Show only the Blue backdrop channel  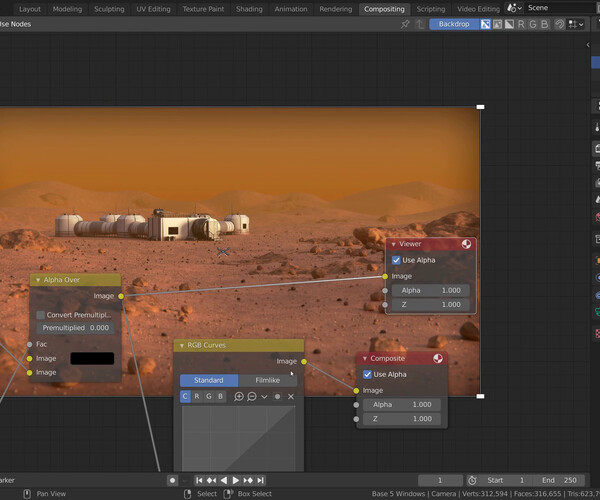[x=545, y=24]
